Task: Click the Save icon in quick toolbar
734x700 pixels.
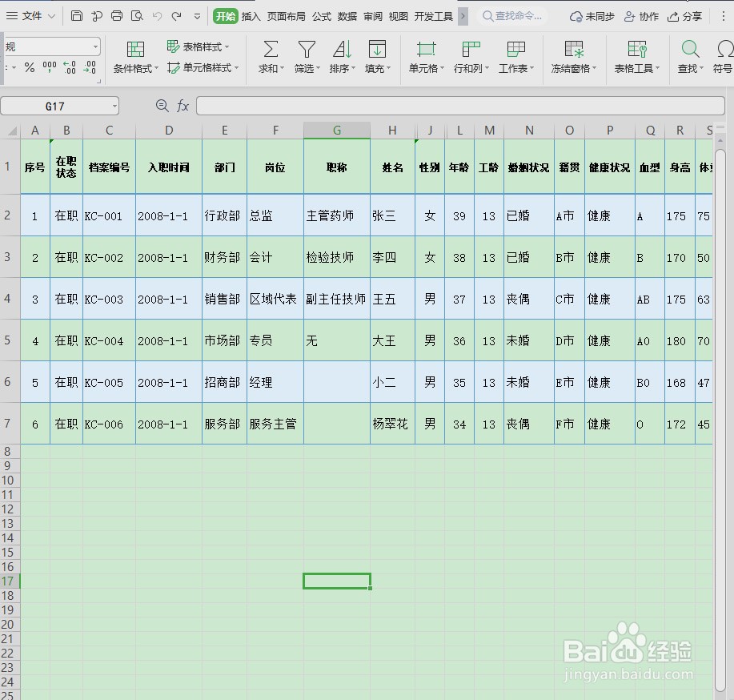Action: pyautogui.click(x=77, y=16)
